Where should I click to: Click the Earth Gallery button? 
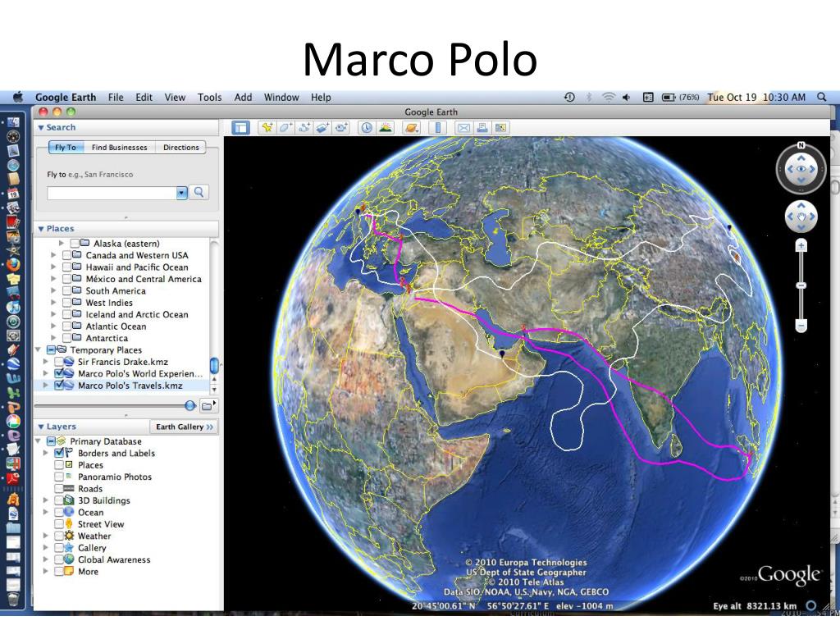coord(185,427)
